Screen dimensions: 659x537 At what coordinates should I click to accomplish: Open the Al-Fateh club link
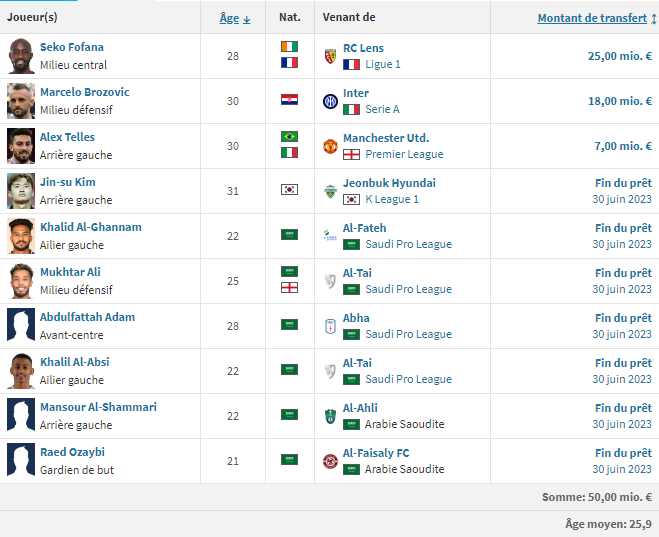(364, 228)
